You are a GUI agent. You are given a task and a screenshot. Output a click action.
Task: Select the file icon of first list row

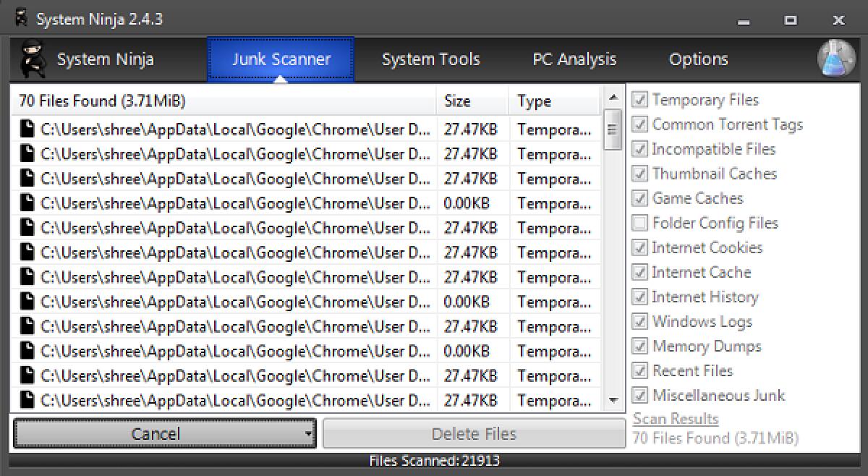[x=27, y=129]
